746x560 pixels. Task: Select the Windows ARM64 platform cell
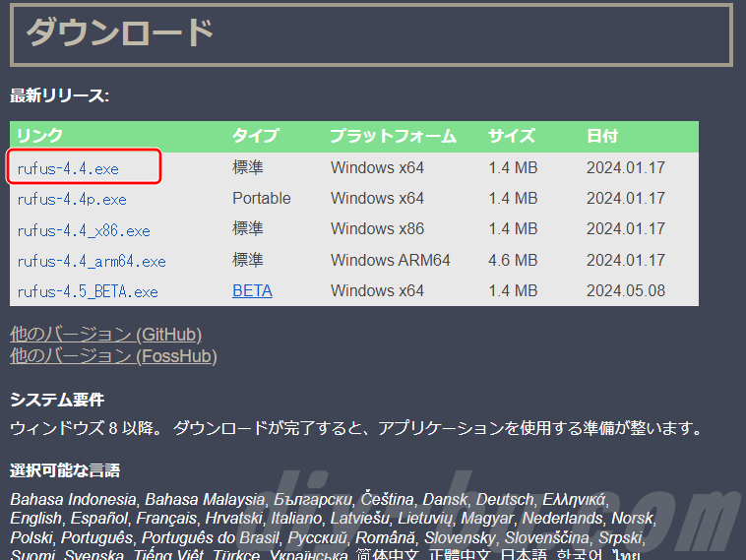391,260
